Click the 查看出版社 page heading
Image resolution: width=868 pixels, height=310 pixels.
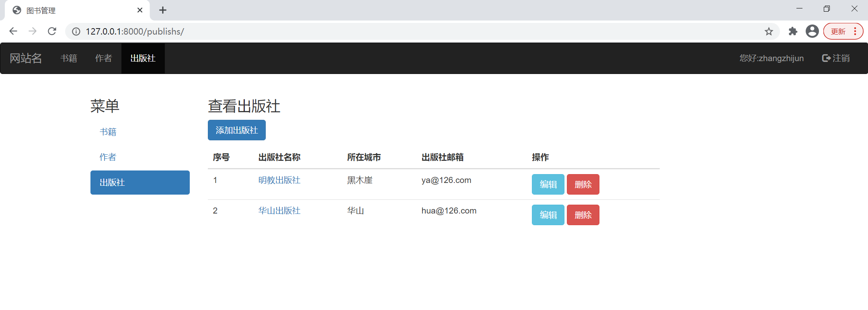pos(244,106)
